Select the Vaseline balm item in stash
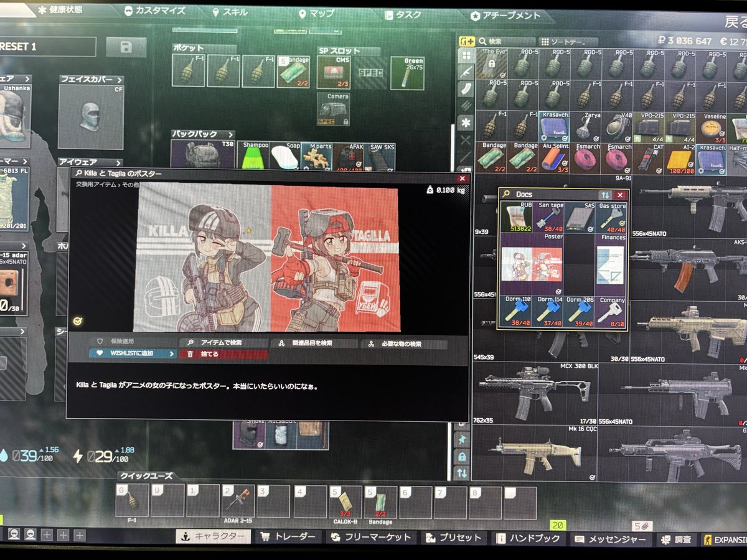747x560 pixels. tap(712, 127)
